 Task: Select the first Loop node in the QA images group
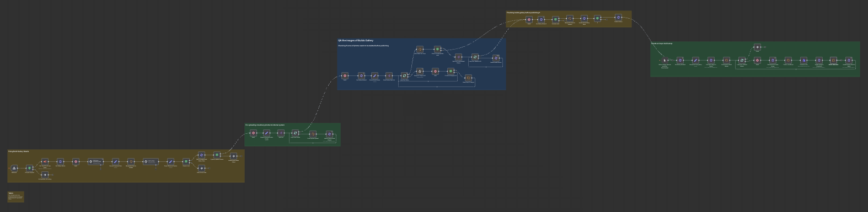(x=404, y=75)
